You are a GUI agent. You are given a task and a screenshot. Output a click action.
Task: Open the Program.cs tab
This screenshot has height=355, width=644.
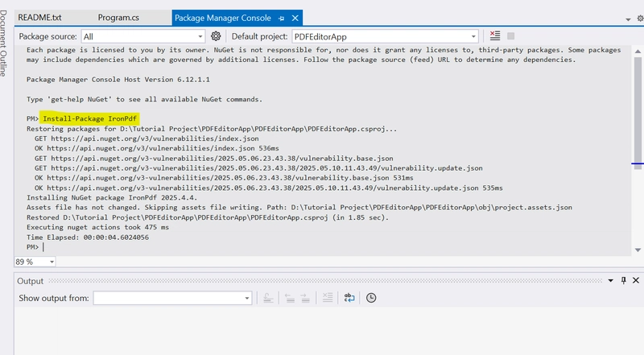coord(118,18)
